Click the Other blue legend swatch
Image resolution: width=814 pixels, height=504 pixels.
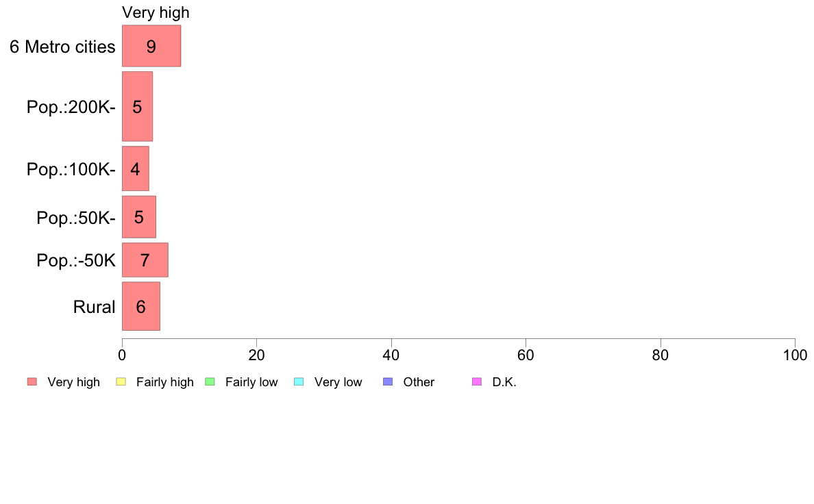tap(388, 382)
